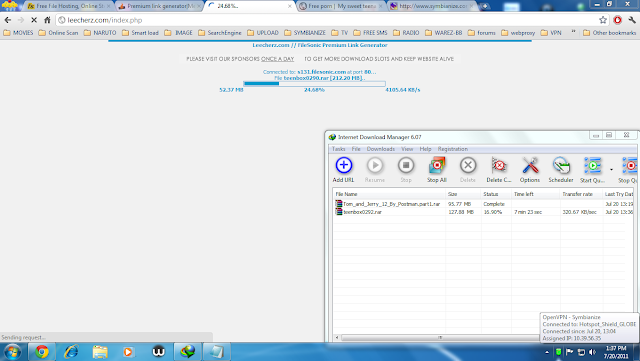Click the FileSonic download progress bar
This screenshot has height=361, width=640.
314,84
